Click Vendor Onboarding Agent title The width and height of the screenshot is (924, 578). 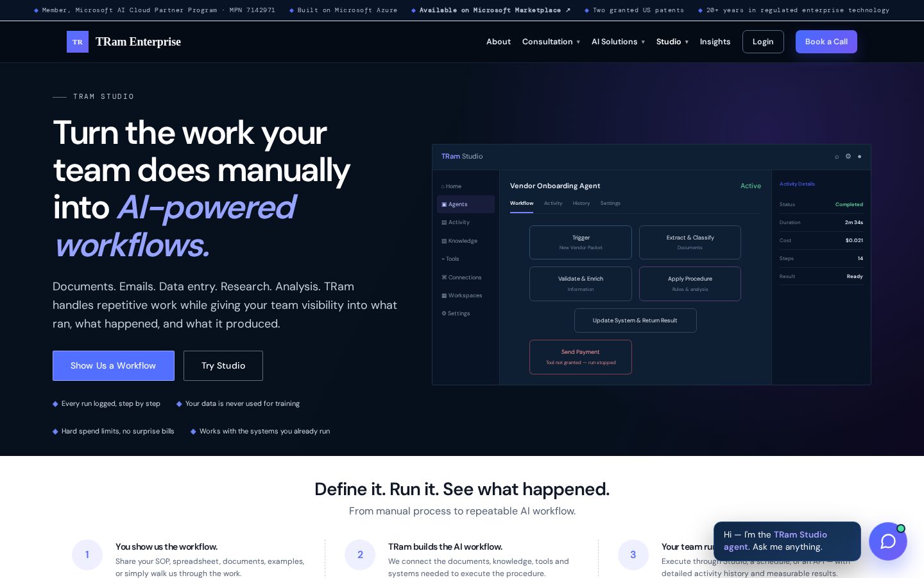click(555, 186)
